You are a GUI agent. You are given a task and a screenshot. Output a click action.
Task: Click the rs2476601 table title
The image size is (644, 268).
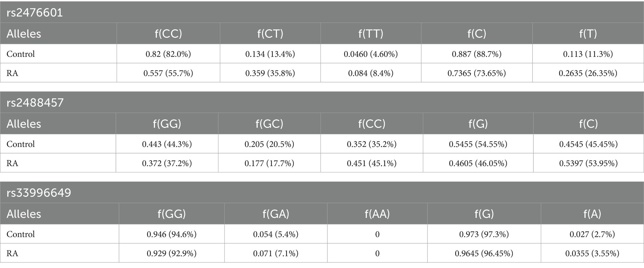pyautogui.click(x=35, y=13)
